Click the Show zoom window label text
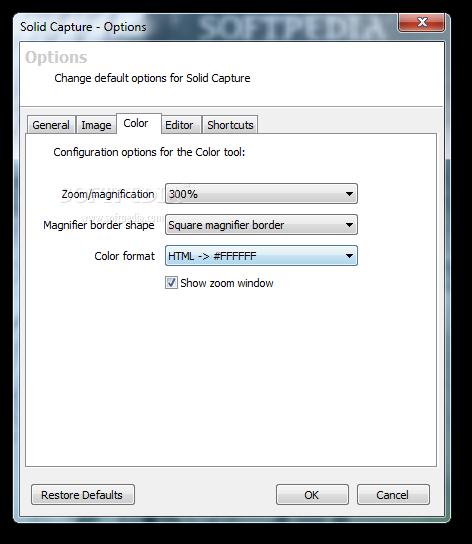This screenshot has height=544, width=472. pyautogui.click(x=227, y=283)
